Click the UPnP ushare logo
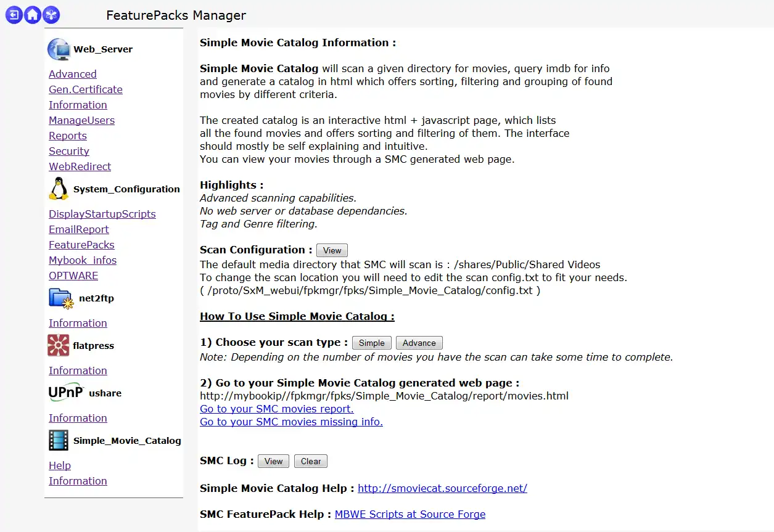774x532 pixels. 65,393
